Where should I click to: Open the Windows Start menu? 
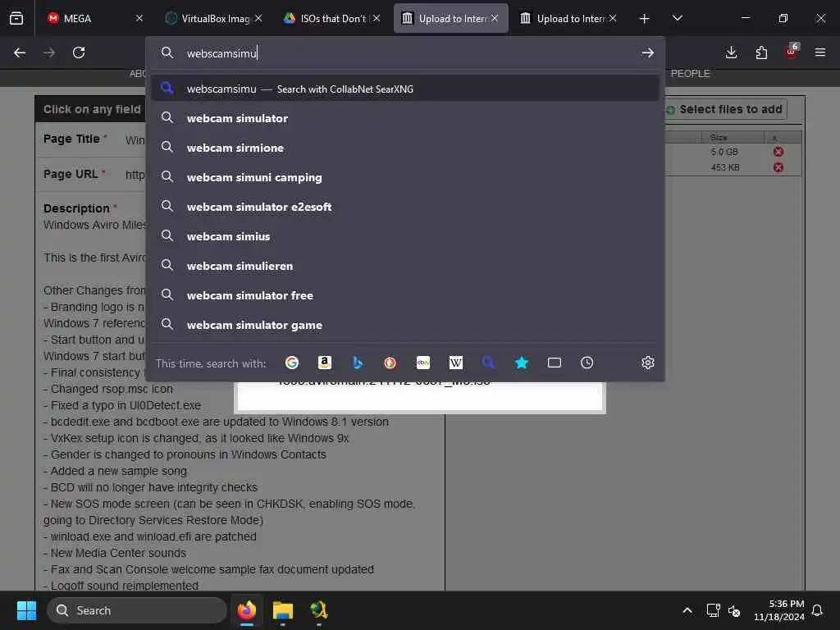tap(26, 610)
